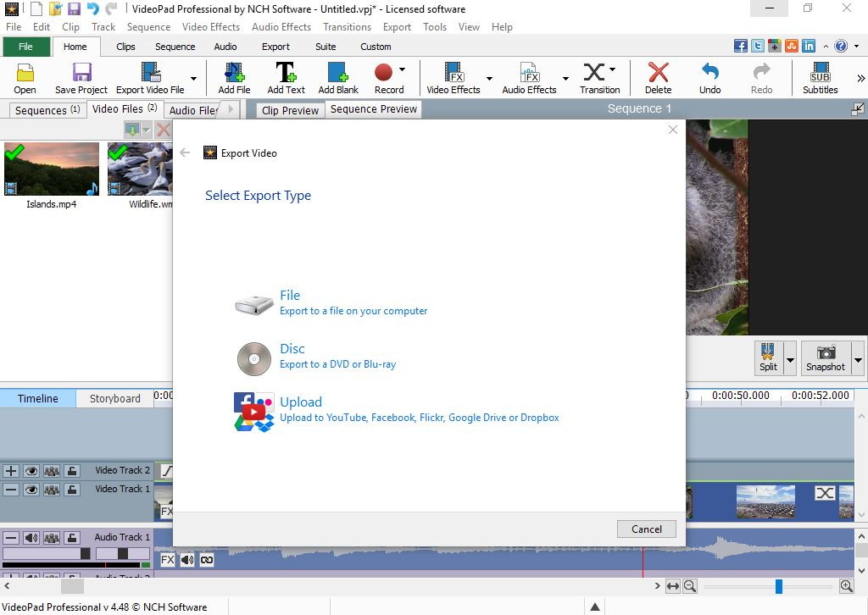Click the Add Text tool icon

click(286, 73)
